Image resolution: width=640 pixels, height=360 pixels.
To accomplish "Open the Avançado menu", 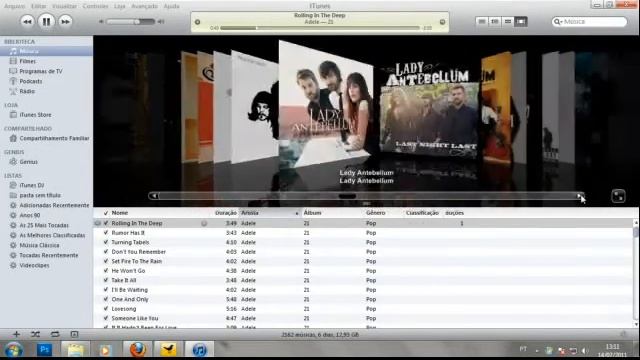I will (144, 6).
